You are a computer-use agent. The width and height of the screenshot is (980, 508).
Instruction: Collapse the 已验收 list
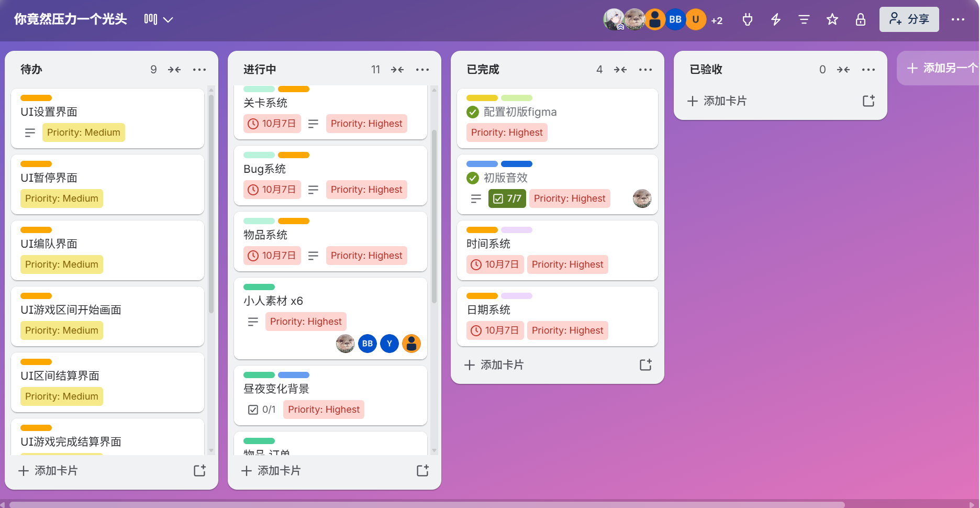pyautogui.click(x=843, y=69)
